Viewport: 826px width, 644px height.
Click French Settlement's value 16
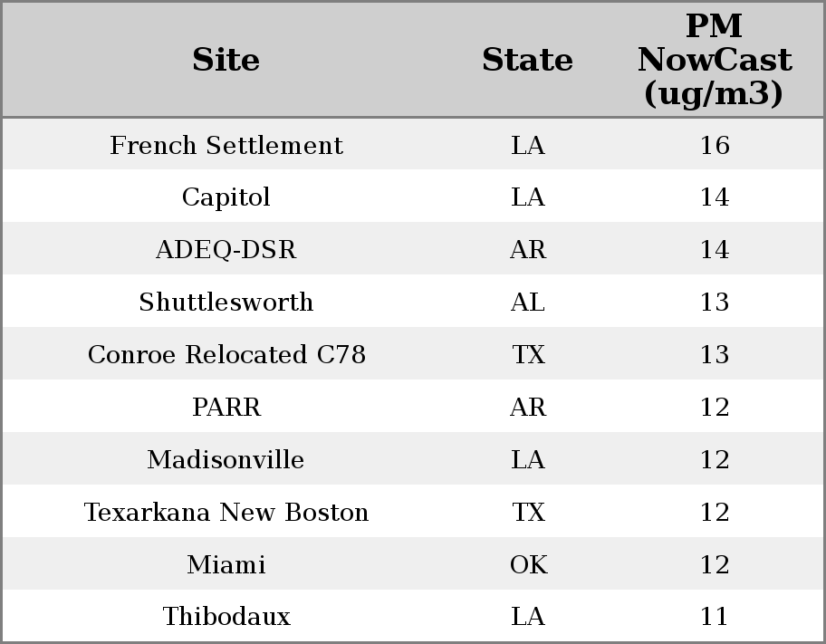pos(715,145)
